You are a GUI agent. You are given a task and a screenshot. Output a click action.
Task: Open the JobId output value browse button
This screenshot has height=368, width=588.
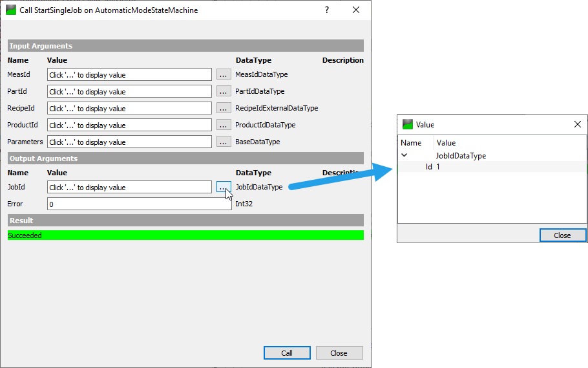224,187
